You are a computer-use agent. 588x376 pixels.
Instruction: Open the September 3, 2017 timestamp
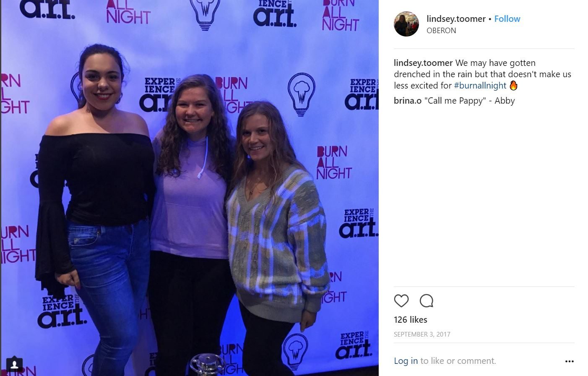(x=422, y=334)
